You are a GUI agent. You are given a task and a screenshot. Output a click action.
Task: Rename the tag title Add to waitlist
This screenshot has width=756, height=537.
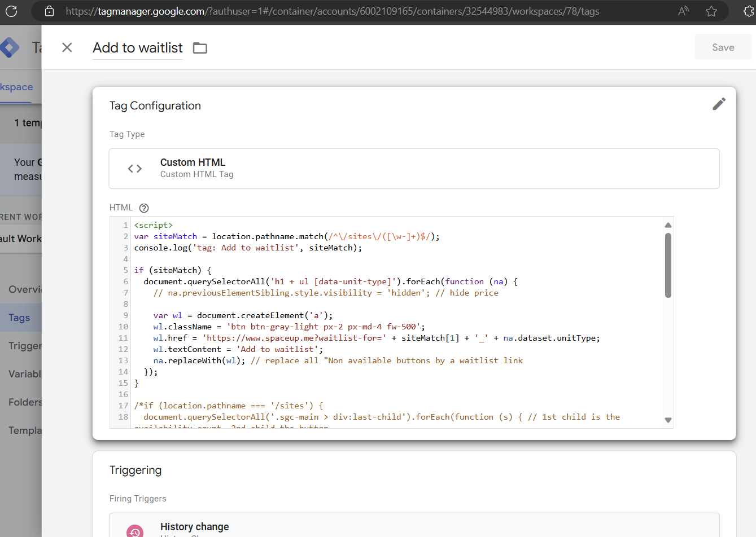click(138, 48)
